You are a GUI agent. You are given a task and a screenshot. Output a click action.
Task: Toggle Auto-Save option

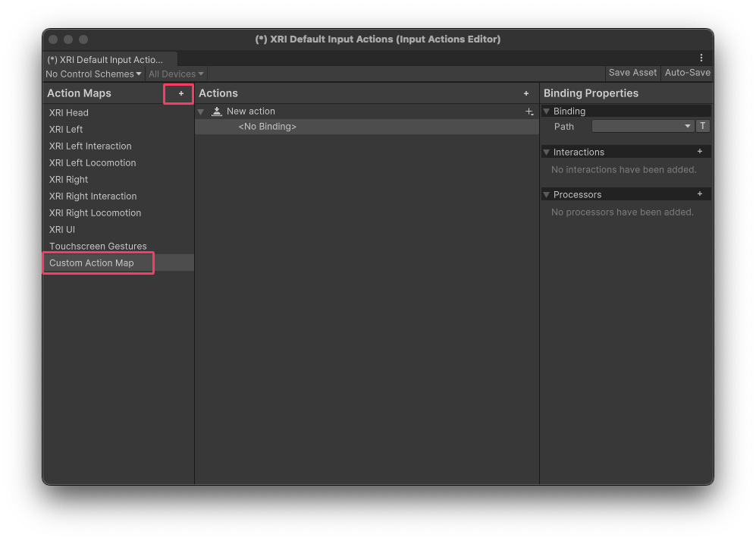point(687,73)
